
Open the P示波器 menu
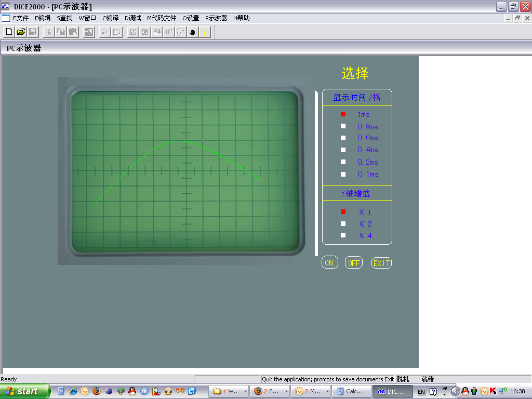tap(216, 18)
